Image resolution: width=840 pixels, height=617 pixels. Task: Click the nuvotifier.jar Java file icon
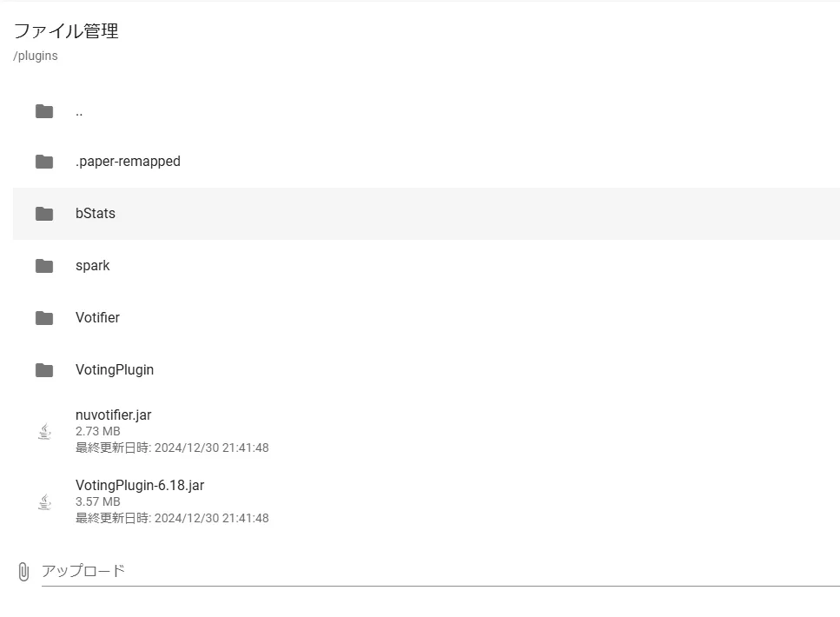44,431
